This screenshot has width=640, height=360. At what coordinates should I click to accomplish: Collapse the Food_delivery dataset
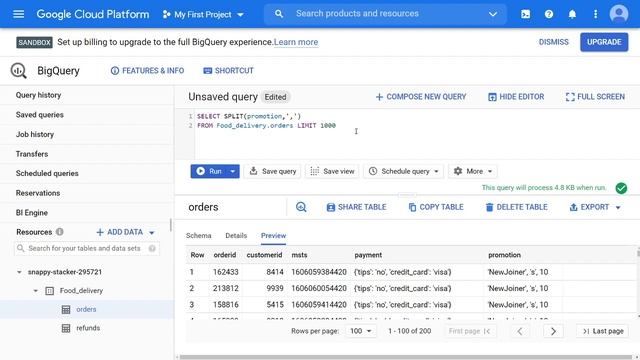point(36,291)
